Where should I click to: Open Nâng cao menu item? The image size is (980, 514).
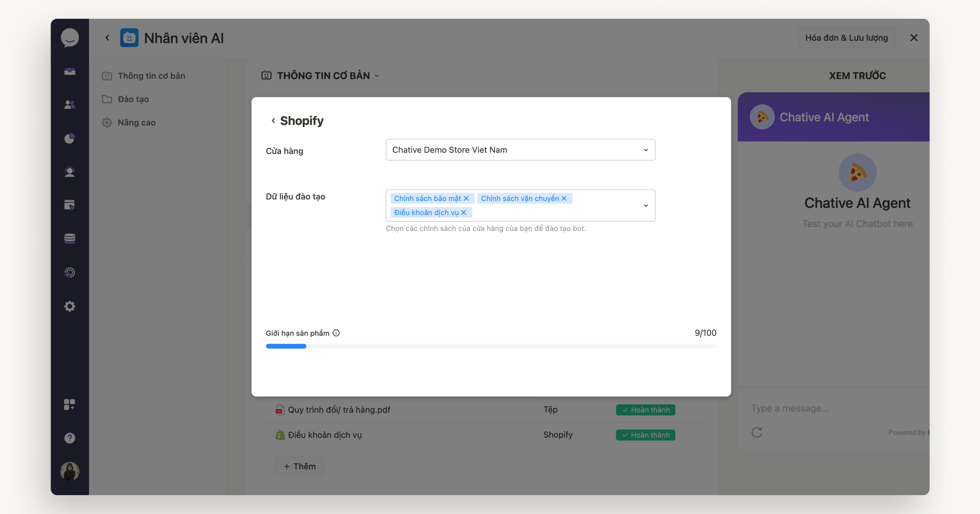click(129, 122)
